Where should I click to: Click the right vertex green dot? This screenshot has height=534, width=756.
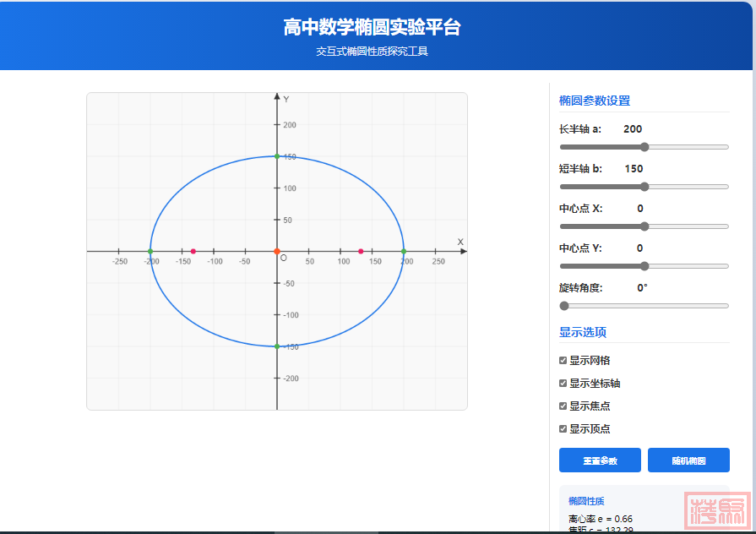point(404,251)
